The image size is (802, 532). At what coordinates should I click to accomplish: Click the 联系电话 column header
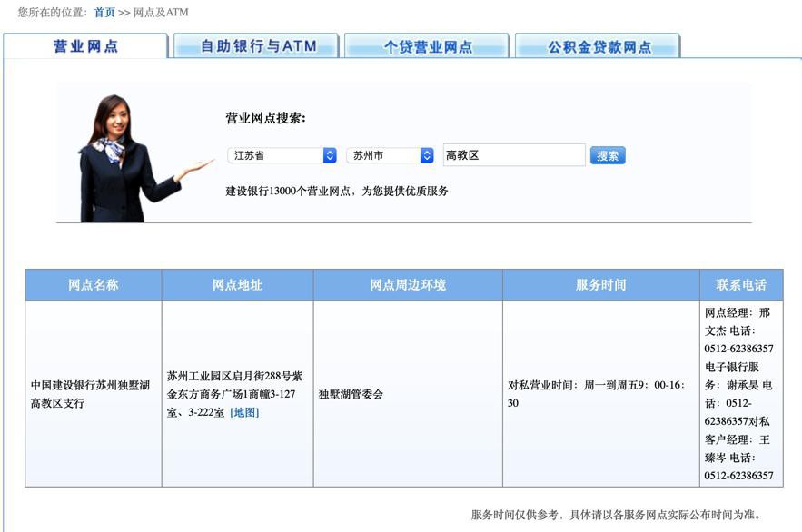(741, 285)
